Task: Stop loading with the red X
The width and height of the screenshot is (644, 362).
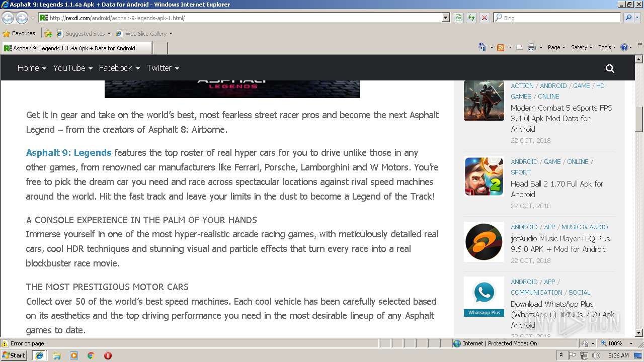Action: tap(485, 18)
